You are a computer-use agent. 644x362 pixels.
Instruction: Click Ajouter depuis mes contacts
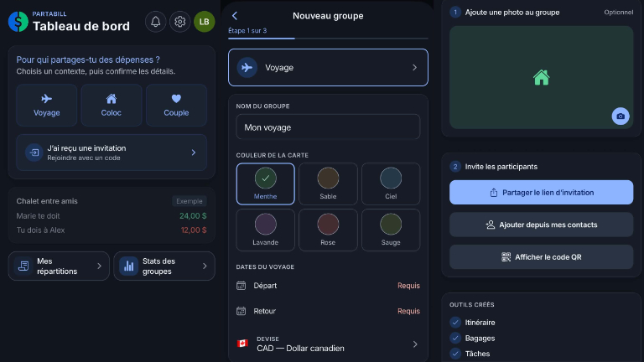[541, 225]
